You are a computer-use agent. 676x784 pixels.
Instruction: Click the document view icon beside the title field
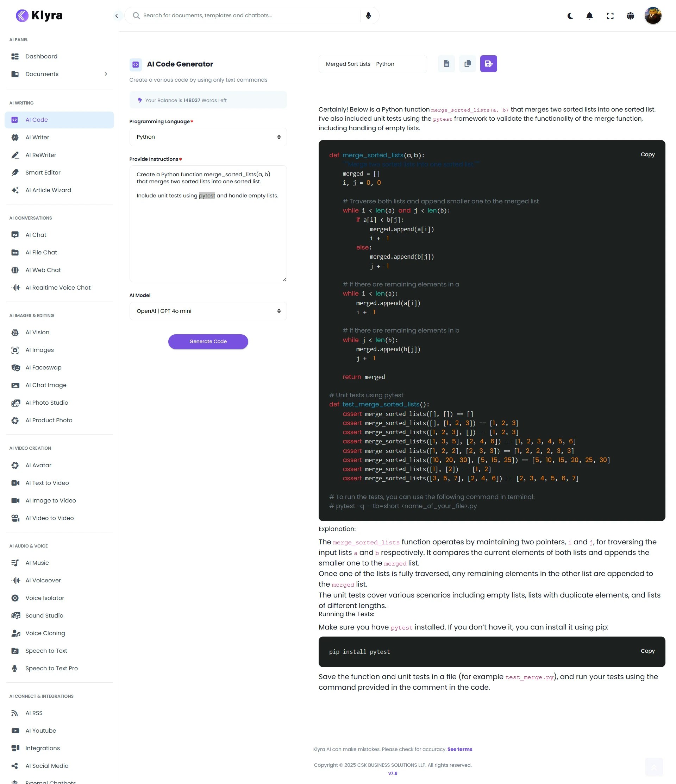[x=446, y=64]
